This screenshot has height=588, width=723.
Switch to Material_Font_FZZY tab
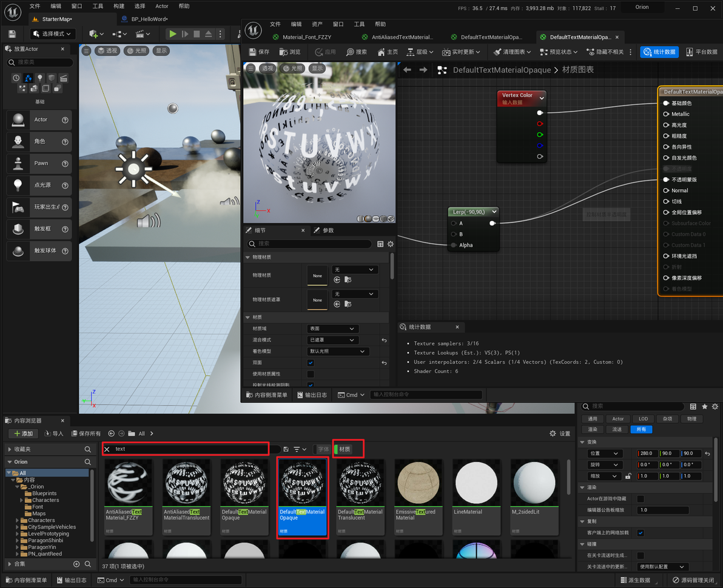click(306, 37)
